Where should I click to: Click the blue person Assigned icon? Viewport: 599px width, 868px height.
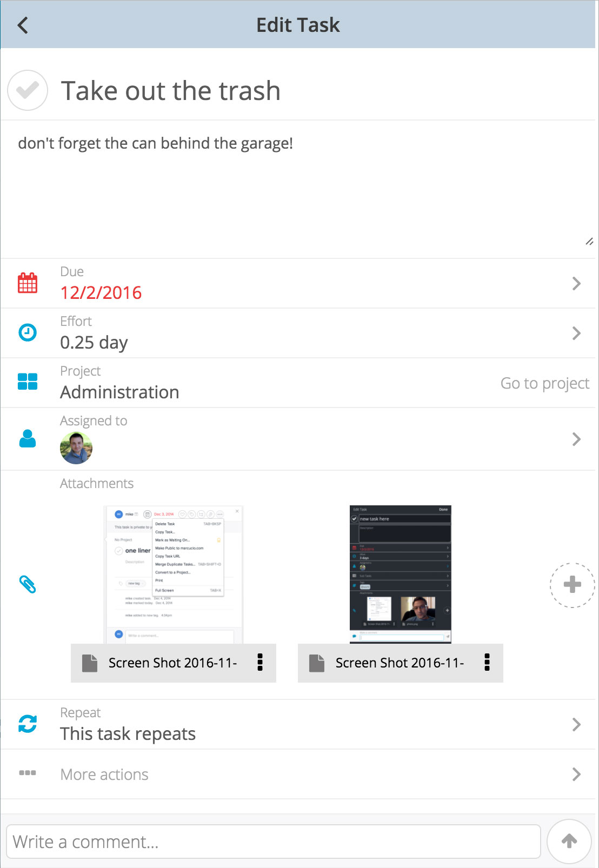[x=28, y=438]
